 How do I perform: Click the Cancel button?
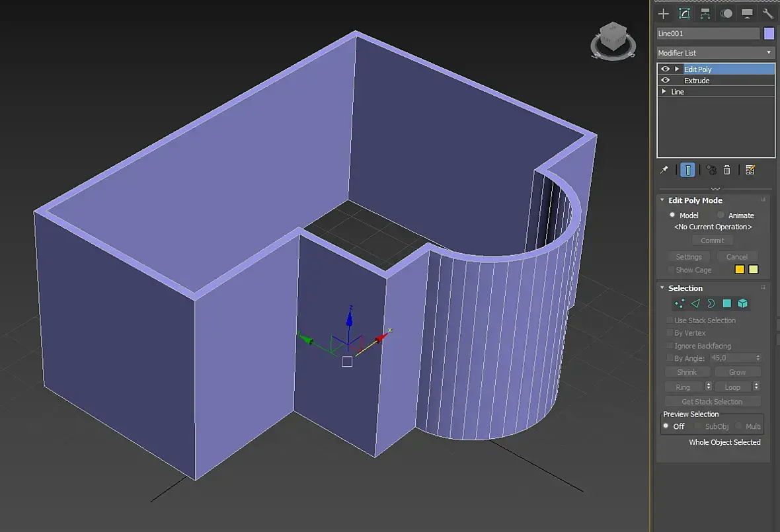click(x=737, y=256)
